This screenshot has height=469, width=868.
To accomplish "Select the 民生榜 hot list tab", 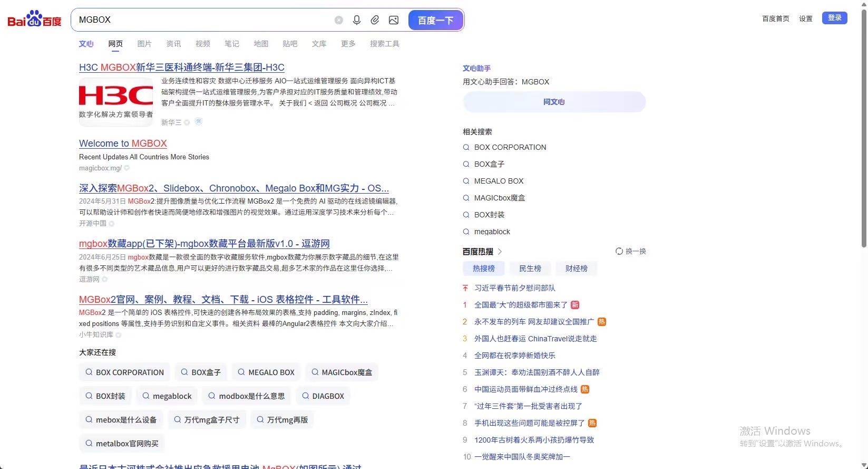I will [x=530, y=269].
